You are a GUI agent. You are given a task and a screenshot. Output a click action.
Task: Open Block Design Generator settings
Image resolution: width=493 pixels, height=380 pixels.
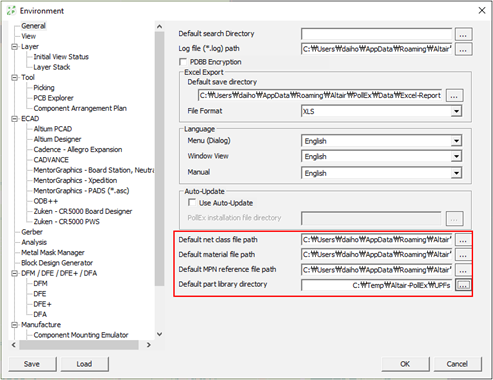click(x=57, y=263)
